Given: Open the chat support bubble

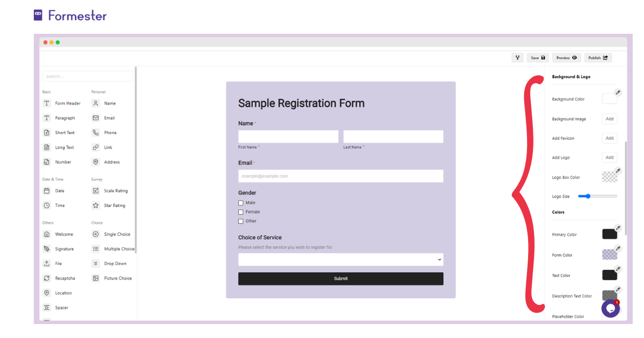Looking at the screenshot, I should 610,308.
